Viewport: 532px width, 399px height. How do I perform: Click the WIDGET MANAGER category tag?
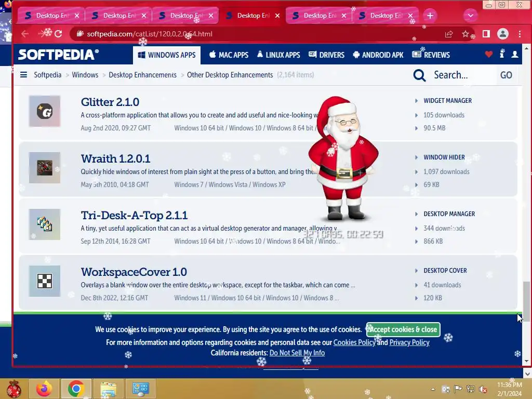(x=447, y=100)
